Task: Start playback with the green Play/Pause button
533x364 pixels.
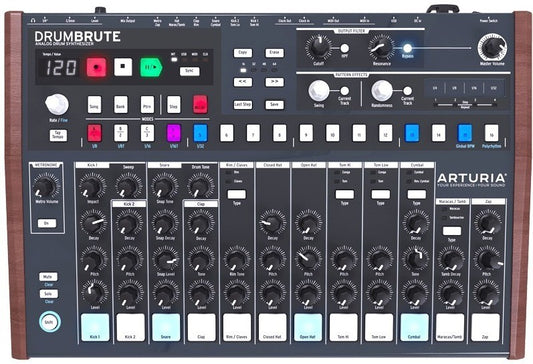Action: click(x=151, y=67)
